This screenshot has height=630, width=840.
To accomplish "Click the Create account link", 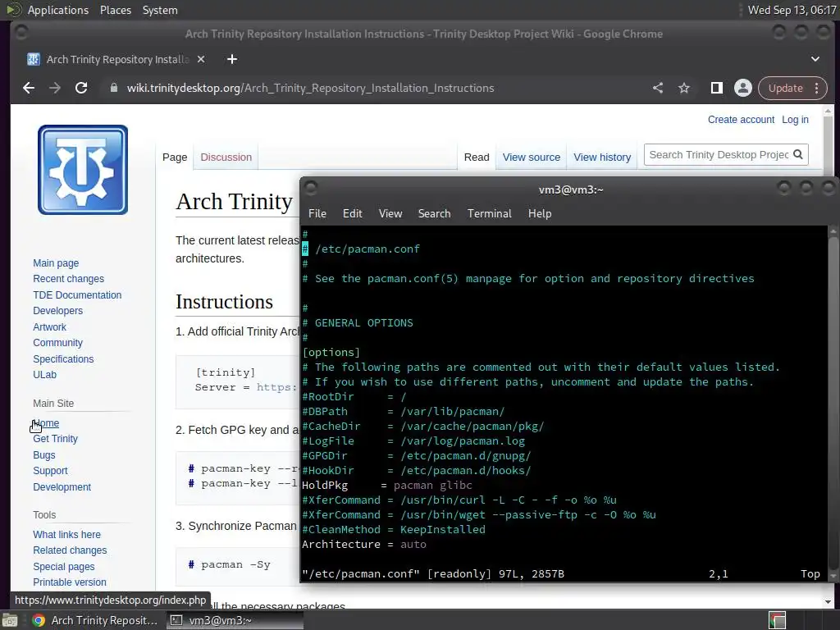I will tap(741, 120).
